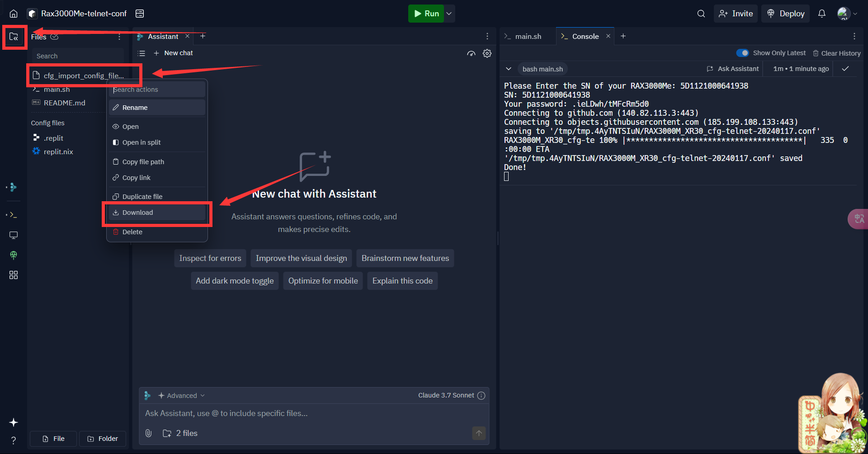This screenshot has width=868, height=454.
Task: Click the Run button
Action: 426,14
